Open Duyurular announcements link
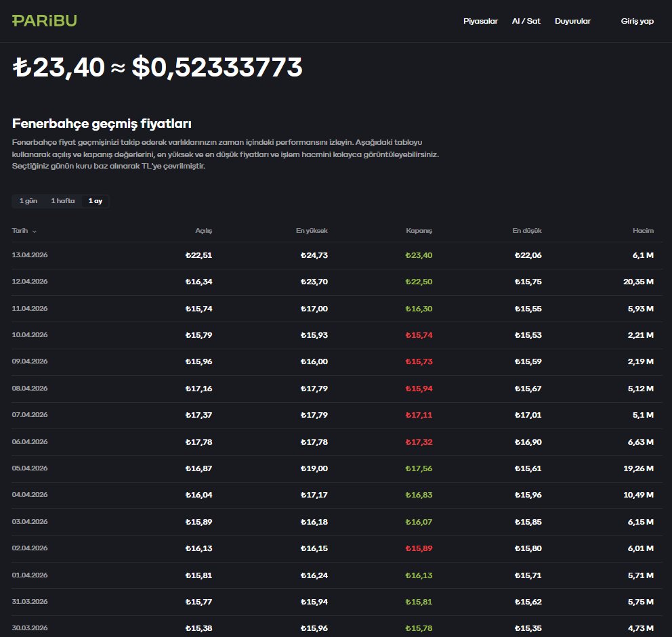The width and height of the screenshot is (672, 637). click(x=572, y=21)
